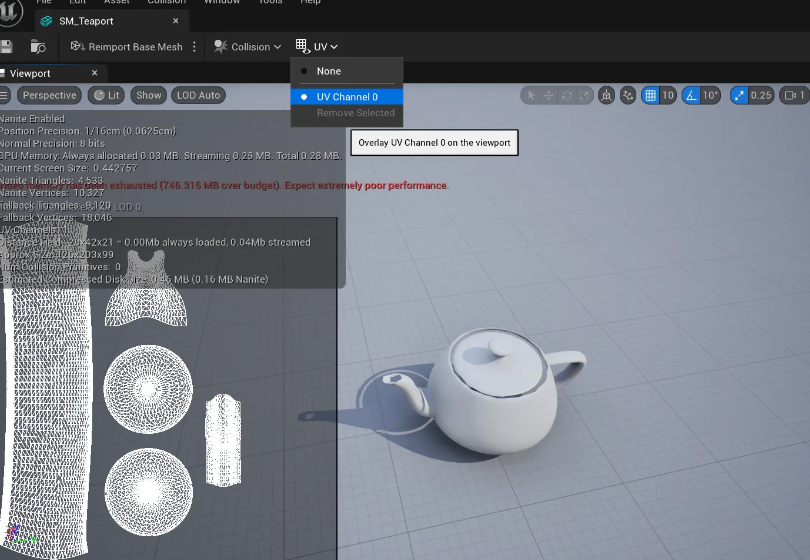Open the viewport hamburger options menu

tap(4, 95)
